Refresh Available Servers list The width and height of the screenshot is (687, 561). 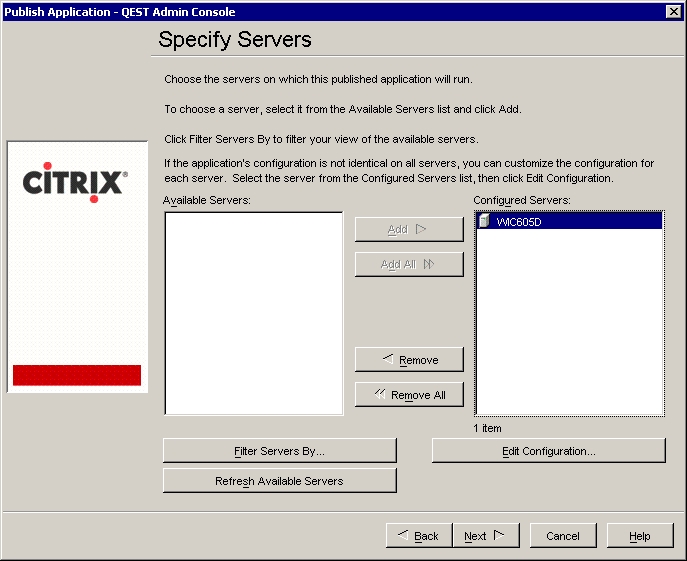tap(279, 481)
